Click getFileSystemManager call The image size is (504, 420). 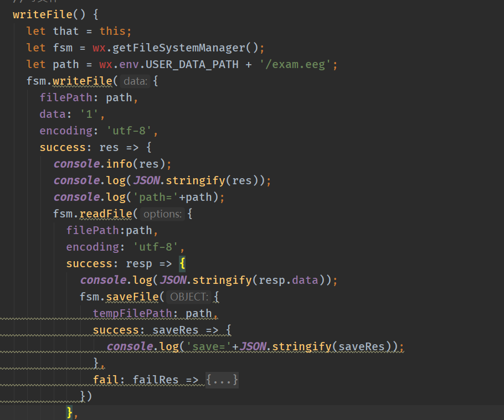point(179,48)
